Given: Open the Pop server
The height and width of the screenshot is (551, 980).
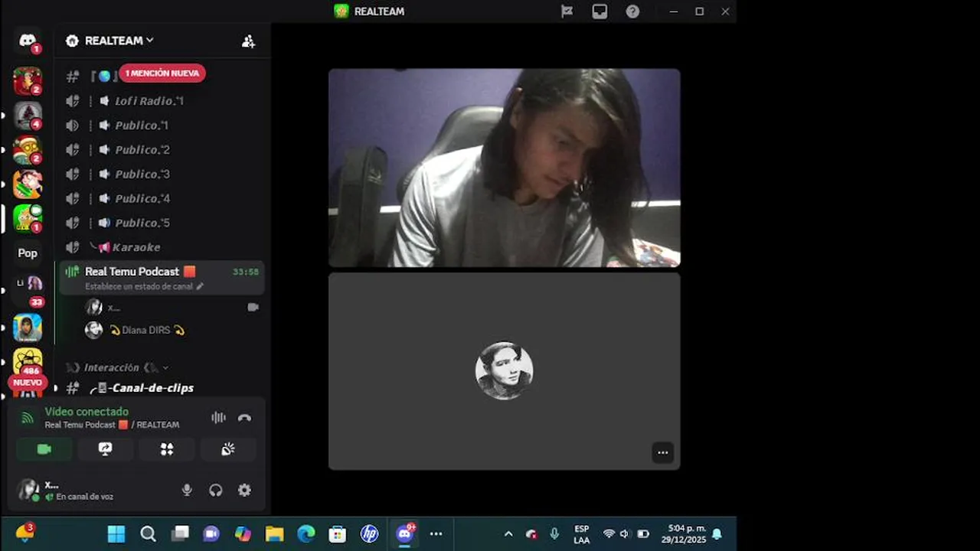Looking at the screenshot, I should (x=28, y=253).
